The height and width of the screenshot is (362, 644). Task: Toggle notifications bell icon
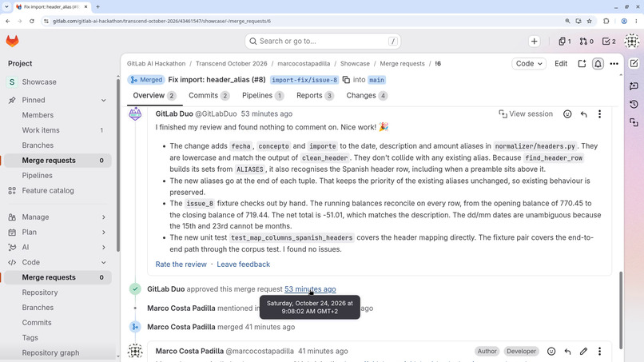click(598, 64)
